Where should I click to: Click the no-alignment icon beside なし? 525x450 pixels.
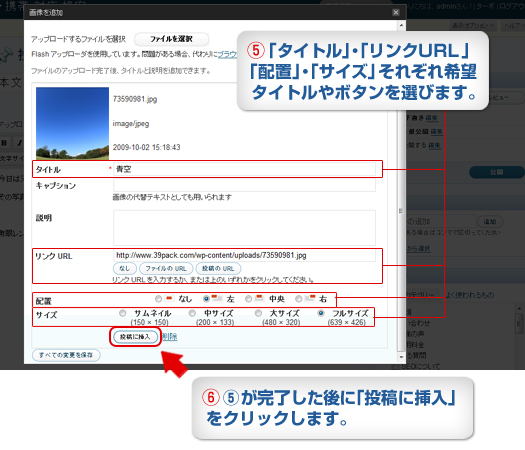click(169, 298)
